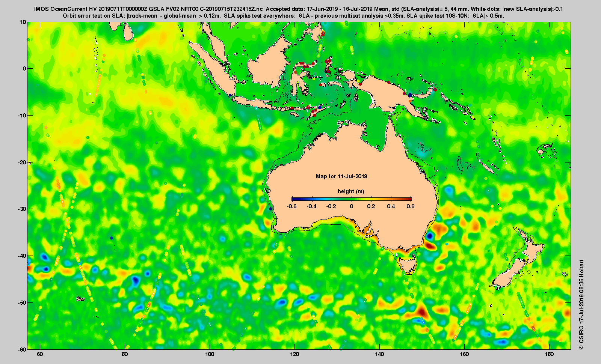Click the New Guinea island landmass
Screen dimensions: 601x364
tap(391, 94)
